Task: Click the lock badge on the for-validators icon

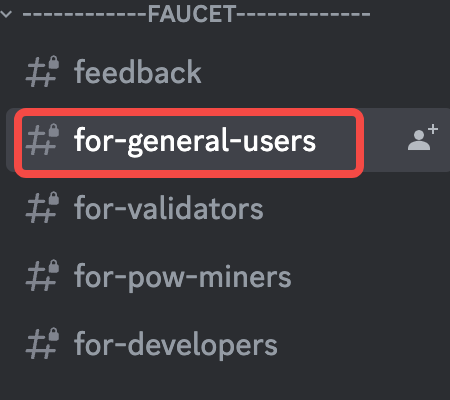Action: (x=54, y=198)
